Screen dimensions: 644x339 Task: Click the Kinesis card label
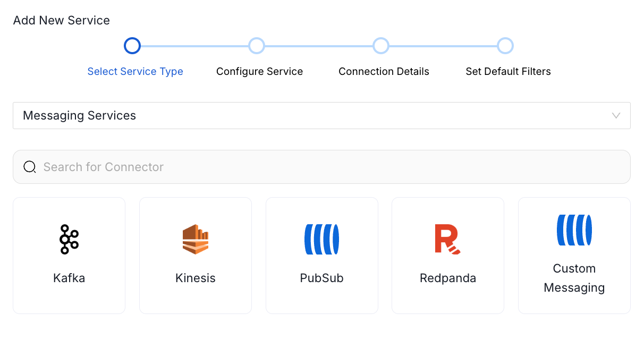[x=196, y=278]
